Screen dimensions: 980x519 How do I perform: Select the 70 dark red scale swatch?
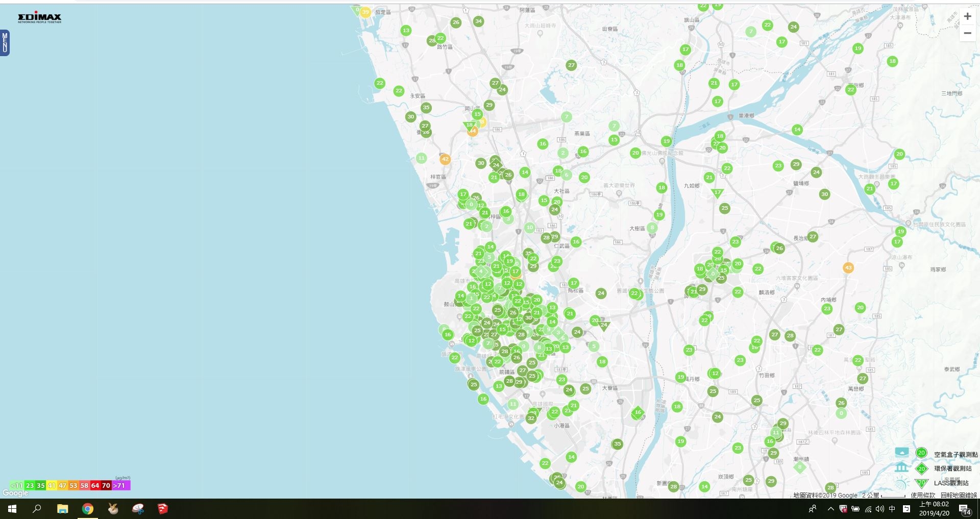[106, 485]
